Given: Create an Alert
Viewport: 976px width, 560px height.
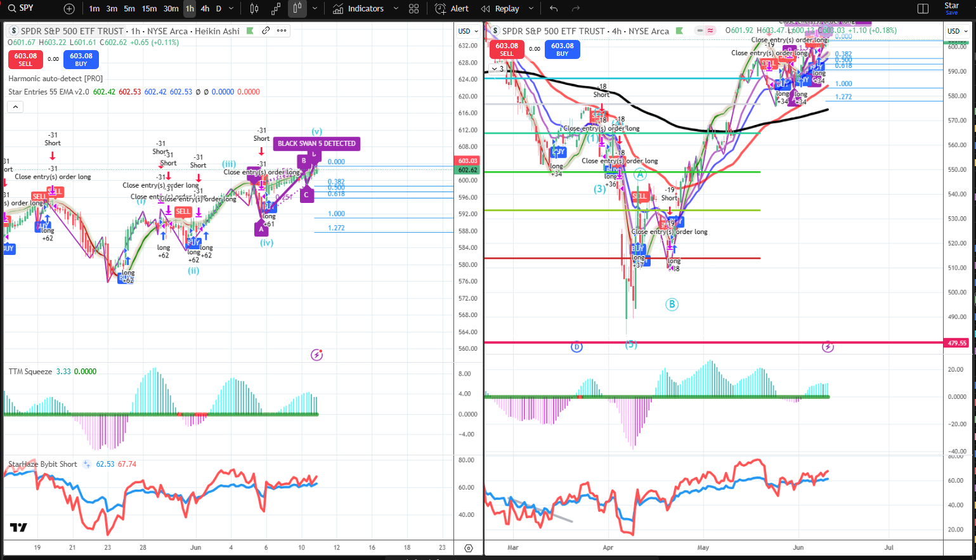Looking at the screenshot, I should point(452,9).
